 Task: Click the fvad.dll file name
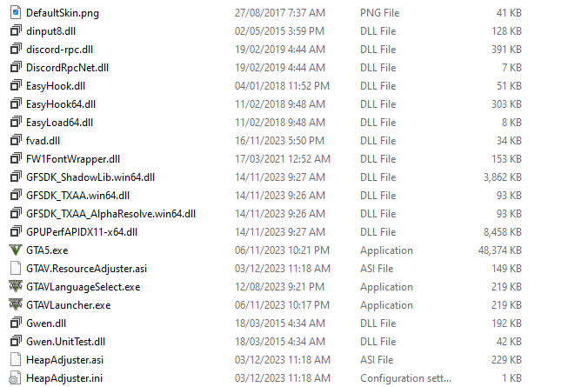tap(43, 141)
